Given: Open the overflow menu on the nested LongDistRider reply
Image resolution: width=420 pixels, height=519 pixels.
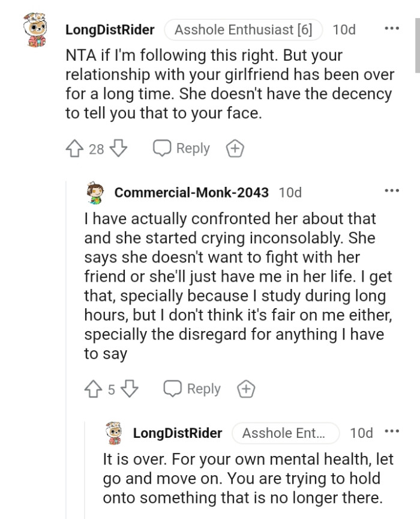Looking at the screenshot, I should click(x=393, y=431).
